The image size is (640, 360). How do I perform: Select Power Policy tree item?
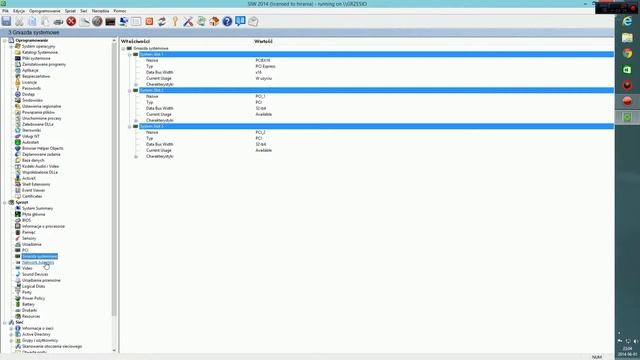[33, 298]
